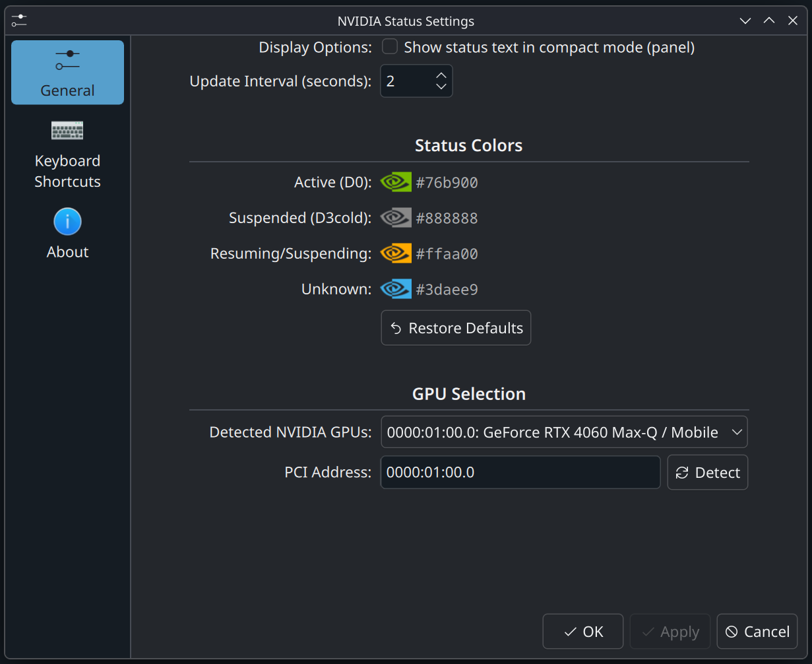812x664 pixels.
Task: Click the Suspended (D3cold) label
Action: tap(300, 218)
